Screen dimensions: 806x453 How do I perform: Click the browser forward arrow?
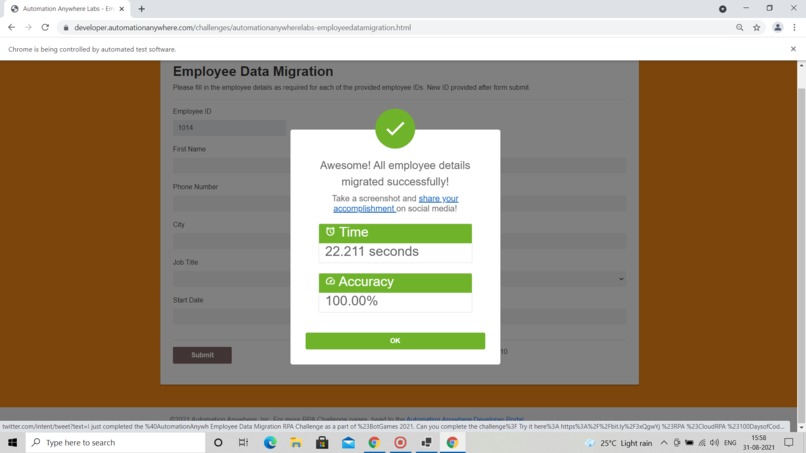pos(28,27)
